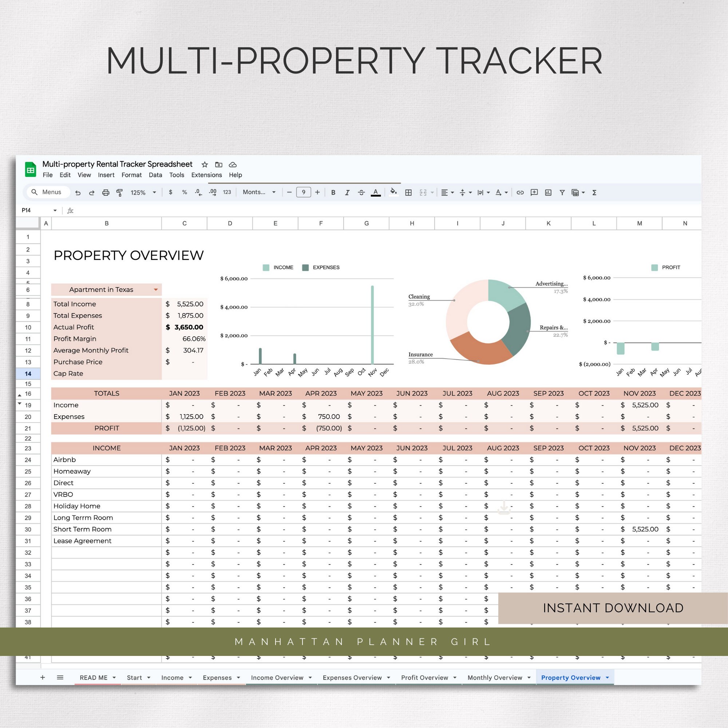Viewport: 728px width, 728px height.
Task: Open the zoom level 125% dropdown
Action: 143,193
